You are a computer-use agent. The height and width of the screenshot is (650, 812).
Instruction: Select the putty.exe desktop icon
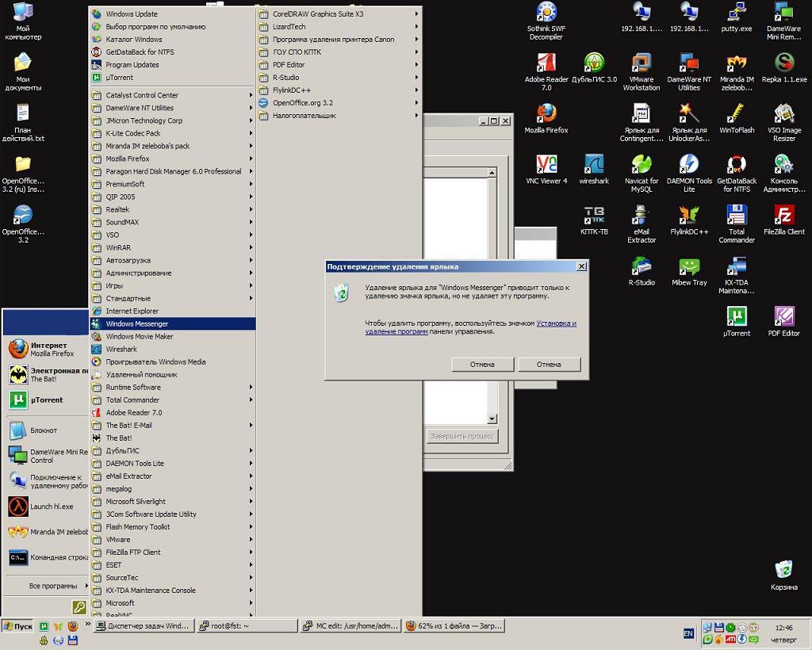737,17
